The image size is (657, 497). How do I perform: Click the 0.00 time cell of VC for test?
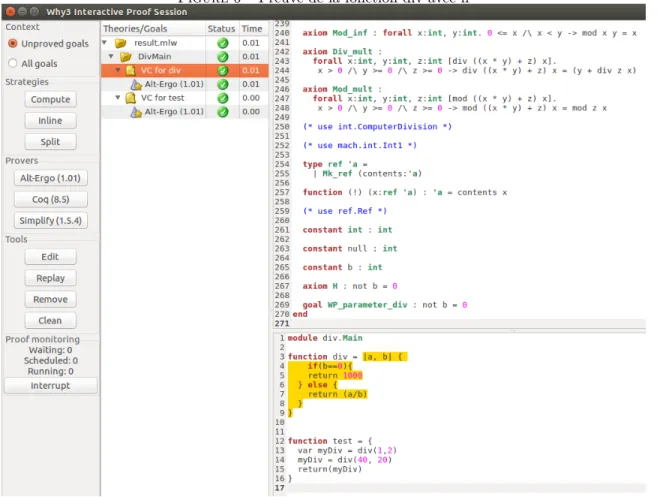(251, 98)
